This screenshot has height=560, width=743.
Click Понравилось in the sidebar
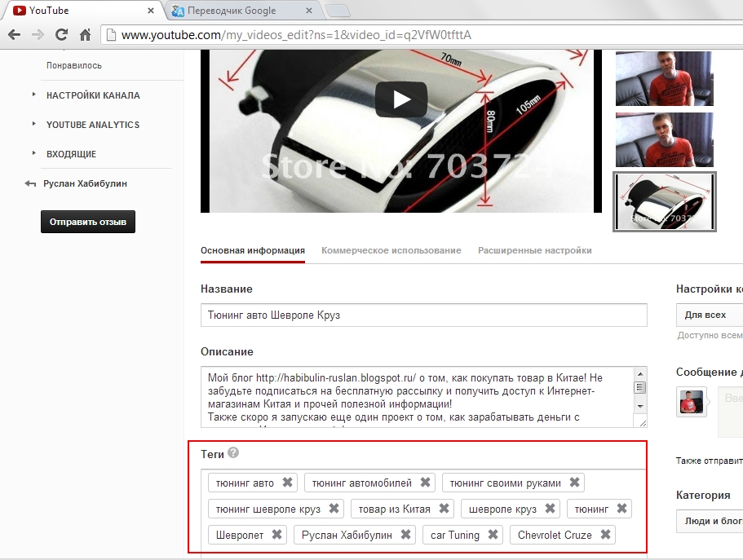coord(74,65)
